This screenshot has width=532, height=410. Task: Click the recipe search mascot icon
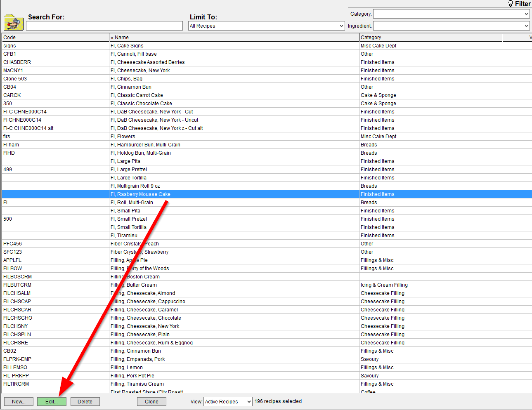(x=13, y=22)
